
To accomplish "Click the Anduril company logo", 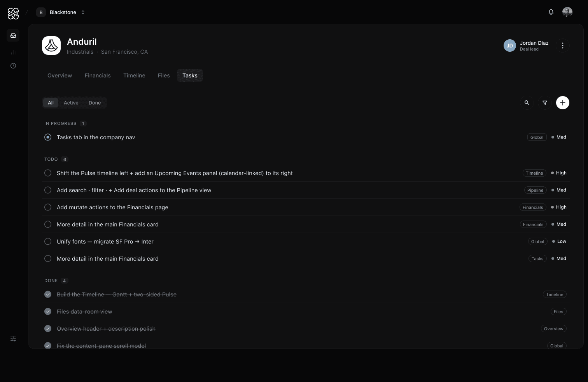I will pos(51,46).
